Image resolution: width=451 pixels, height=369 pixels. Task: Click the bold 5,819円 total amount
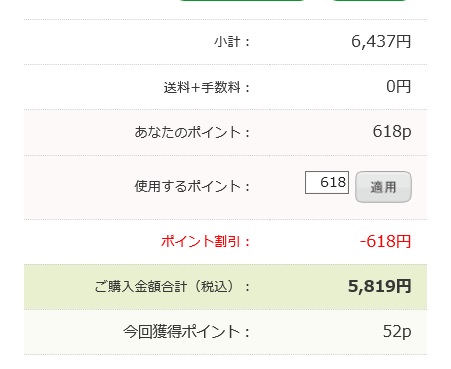coord(380,286)
